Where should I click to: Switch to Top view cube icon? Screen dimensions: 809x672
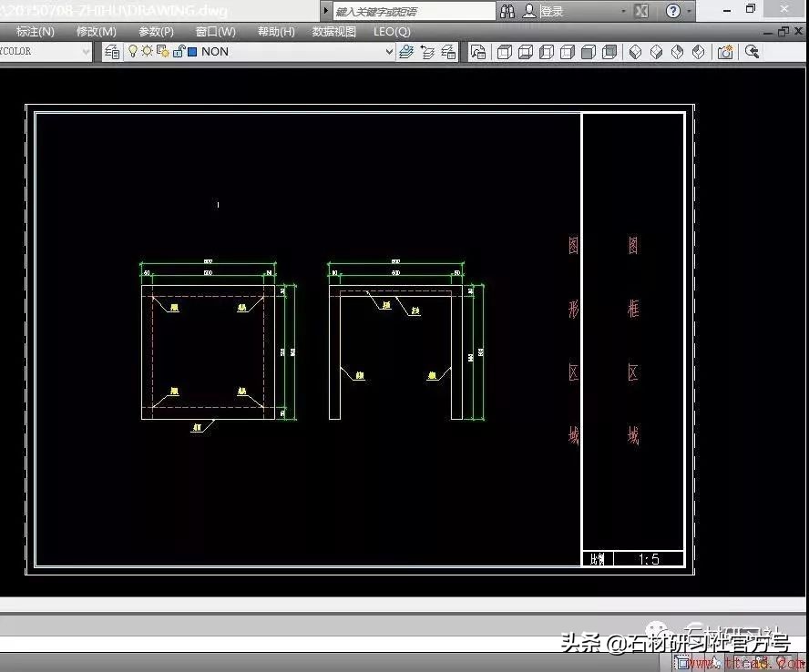coord(505,52)
